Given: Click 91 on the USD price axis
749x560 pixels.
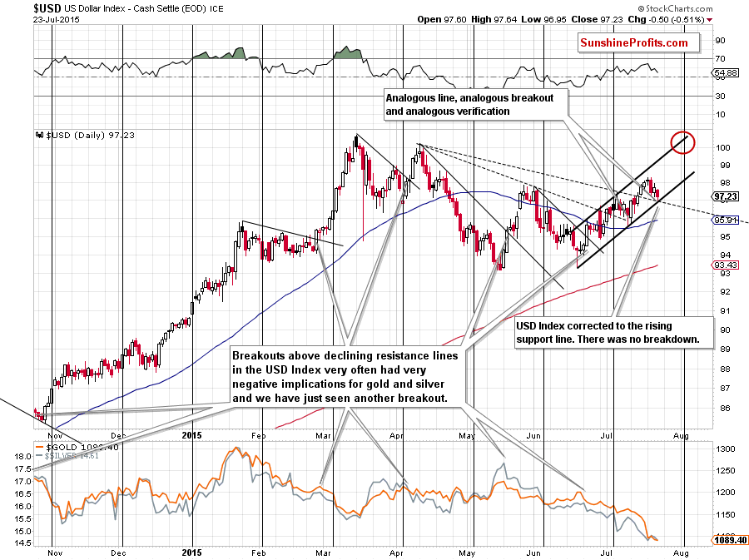Looking at the screenshot, I should pos(725,311).
